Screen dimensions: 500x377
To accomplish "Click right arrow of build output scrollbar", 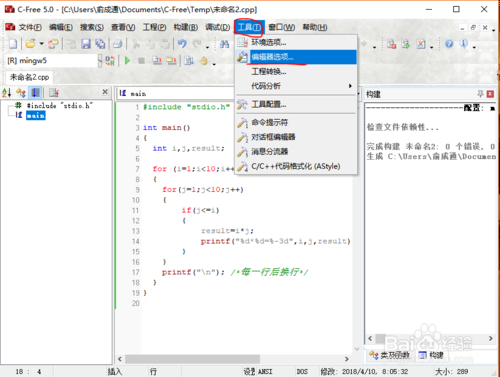I will tap(491, 338).
